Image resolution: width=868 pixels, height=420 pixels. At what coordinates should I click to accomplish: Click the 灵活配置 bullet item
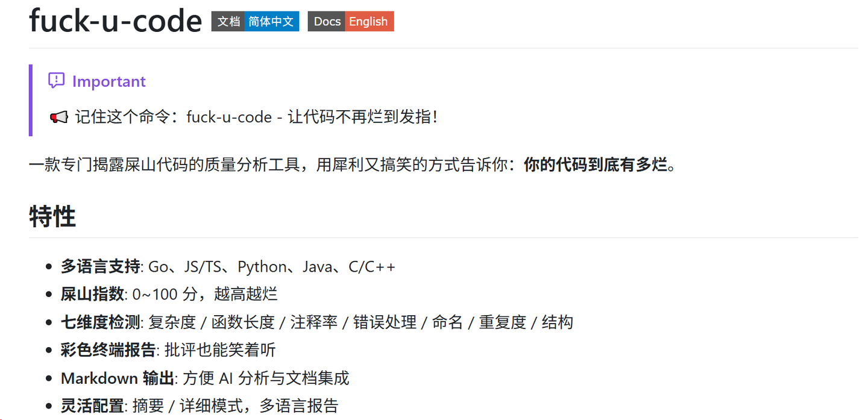click(x=92, y=406)
